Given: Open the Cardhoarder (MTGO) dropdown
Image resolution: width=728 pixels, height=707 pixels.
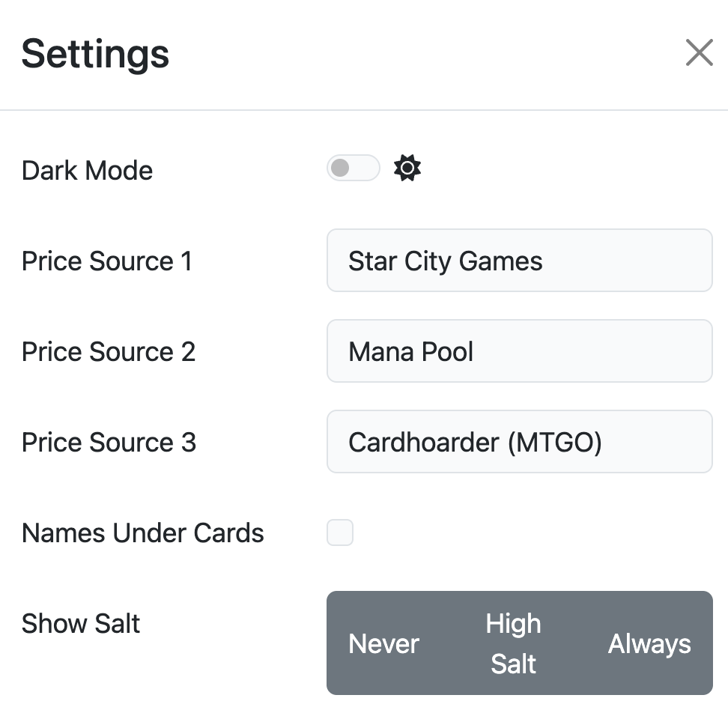Looking at the screenshot, I should tap(519, 442).
